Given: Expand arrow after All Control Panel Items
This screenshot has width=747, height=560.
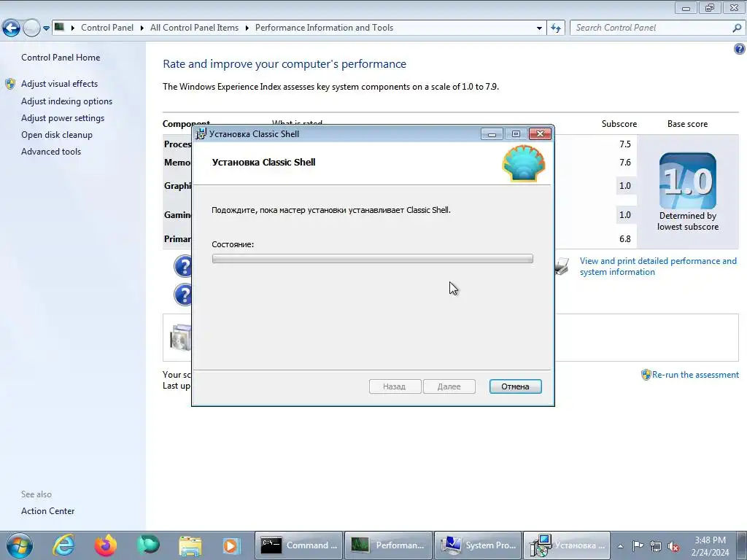Looking at the screenshot, I should tap(247, 28).
